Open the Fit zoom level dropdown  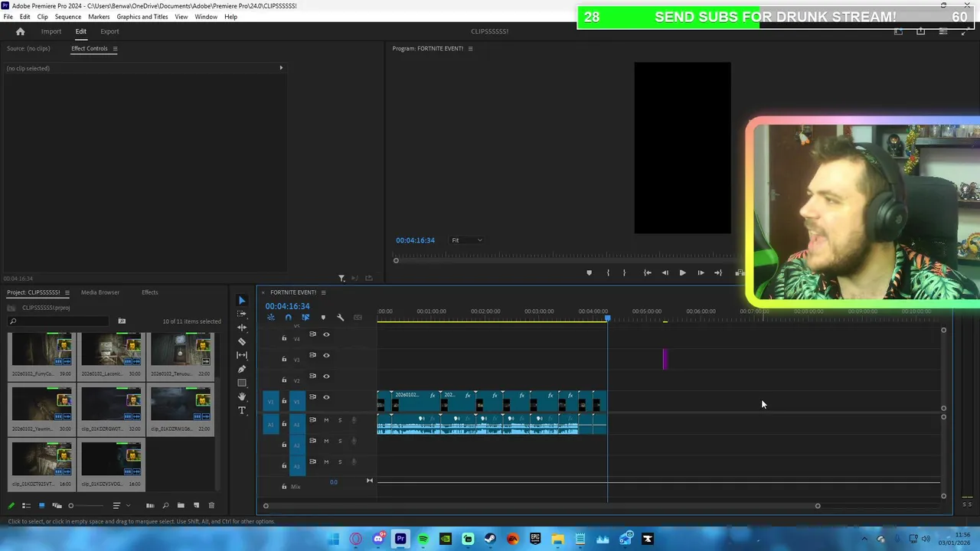point(467,240)
